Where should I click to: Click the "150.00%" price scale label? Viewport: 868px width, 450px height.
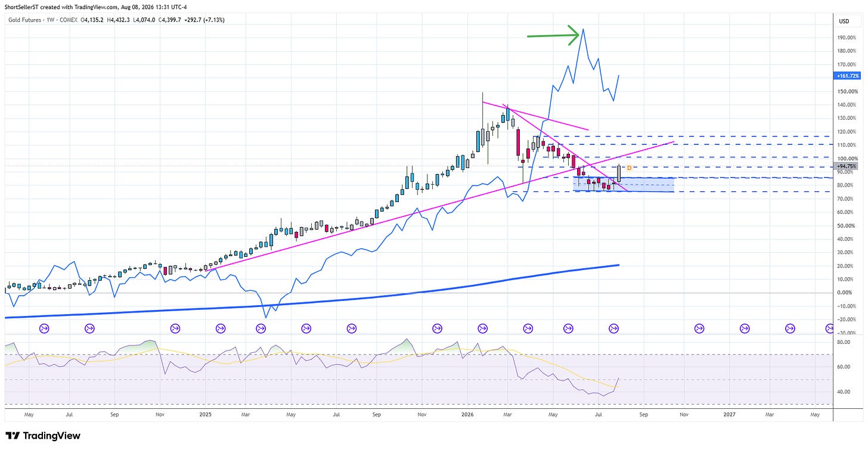848,91
